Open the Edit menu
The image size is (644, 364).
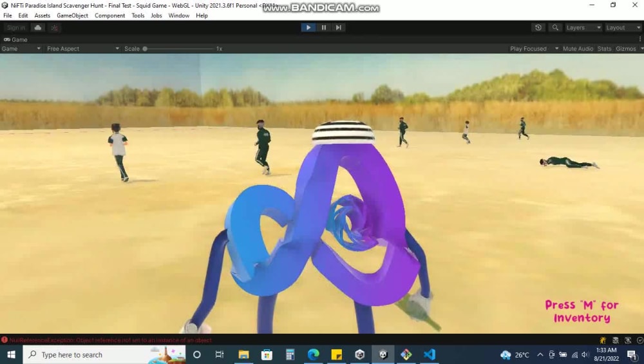click(x=23, y=15)
